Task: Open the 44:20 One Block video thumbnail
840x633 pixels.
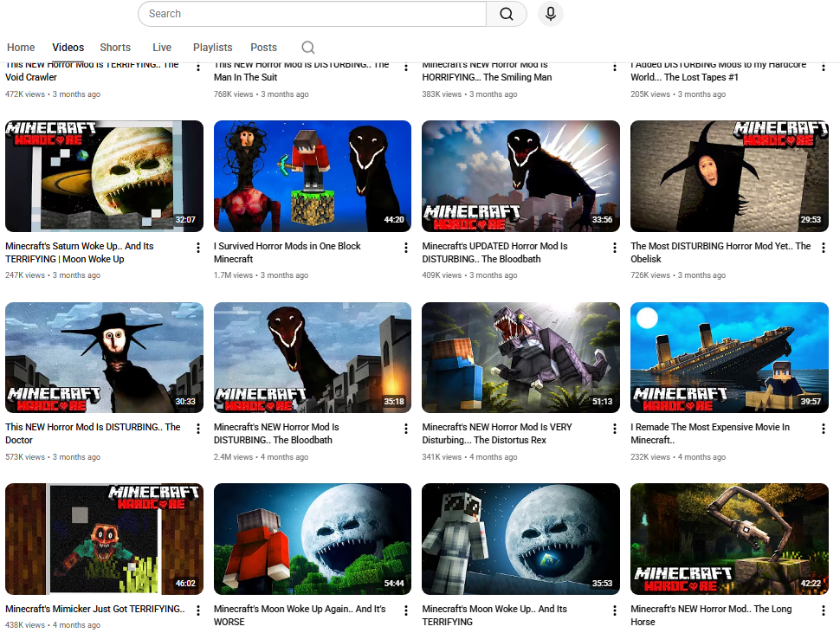Action: (313, 176)
